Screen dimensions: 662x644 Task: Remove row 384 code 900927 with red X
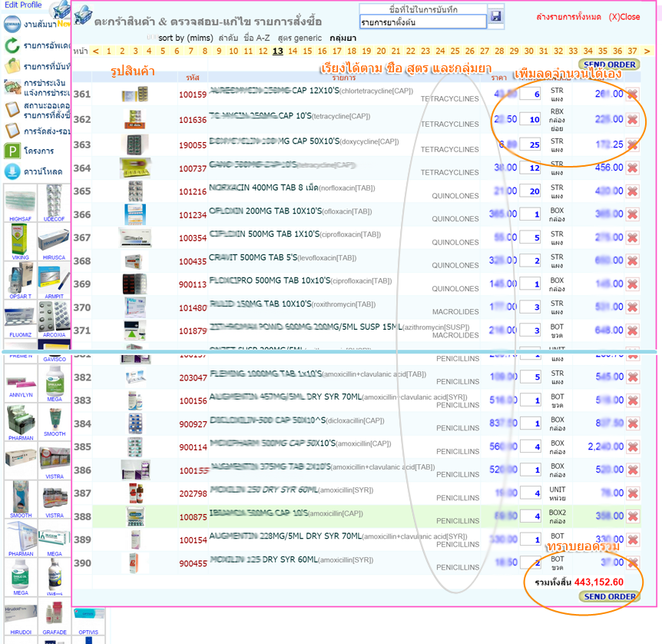point(633,423)
